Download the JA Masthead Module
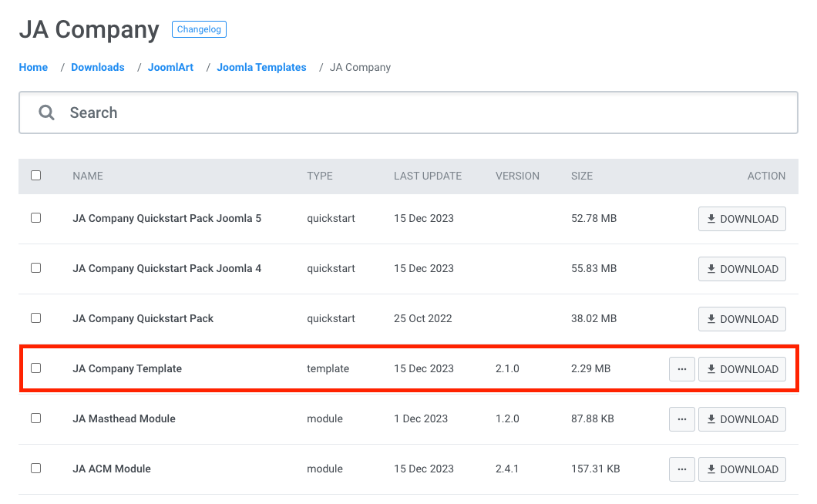The width and height of the screenshot is (817, 504). point(741,419)
